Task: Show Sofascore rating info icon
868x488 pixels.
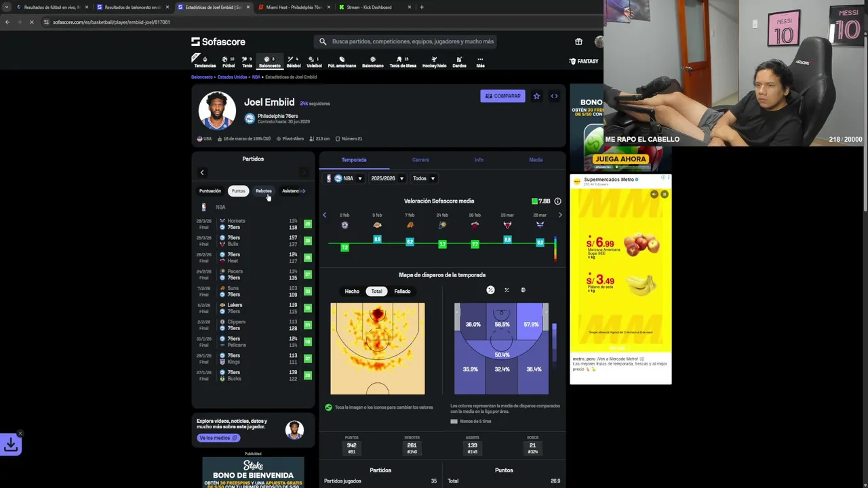Action: point(557,201)
